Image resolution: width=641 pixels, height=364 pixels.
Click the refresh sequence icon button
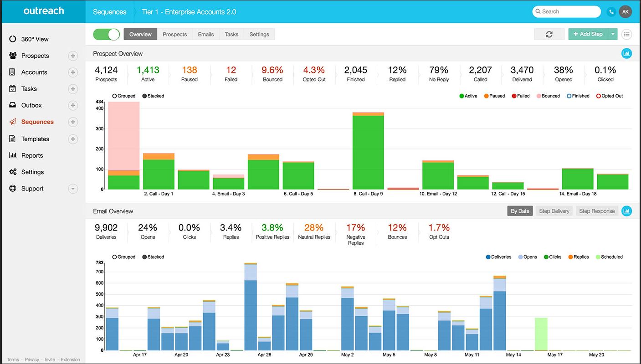coord(549,34)
